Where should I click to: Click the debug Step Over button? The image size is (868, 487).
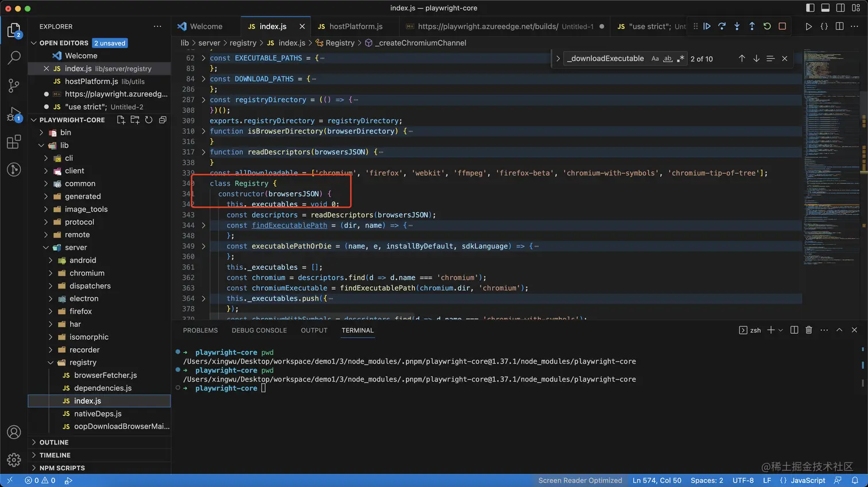pos(722,26)
